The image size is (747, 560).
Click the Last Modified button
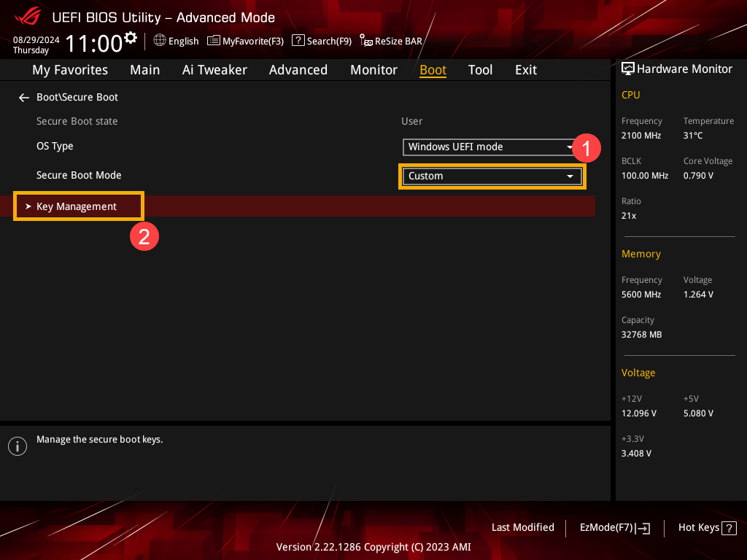point(522,527)
